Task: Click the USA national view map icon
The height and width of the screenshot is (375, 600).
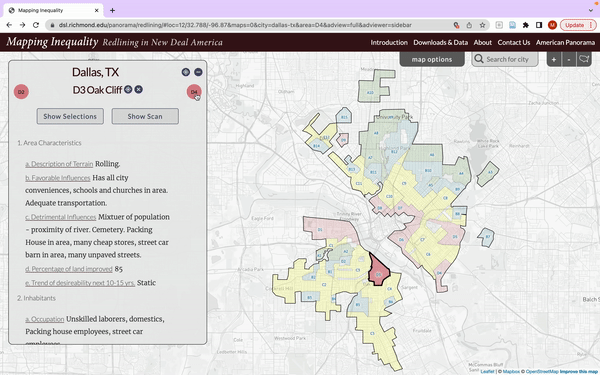Action: (584, 59)
